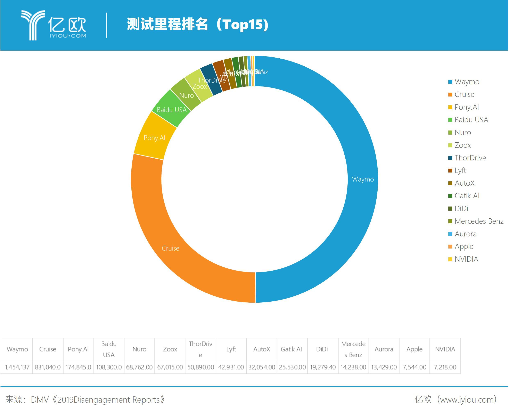509x420 pixels.
Task: Click the value 42,931.00 in the table
Action: [231, 367]
